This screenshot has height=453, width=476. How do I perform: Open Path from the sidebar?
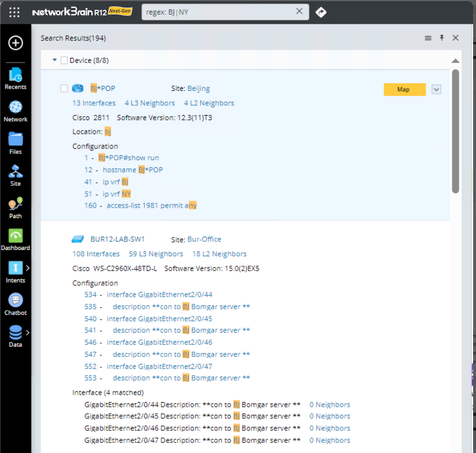coord(16,208)
